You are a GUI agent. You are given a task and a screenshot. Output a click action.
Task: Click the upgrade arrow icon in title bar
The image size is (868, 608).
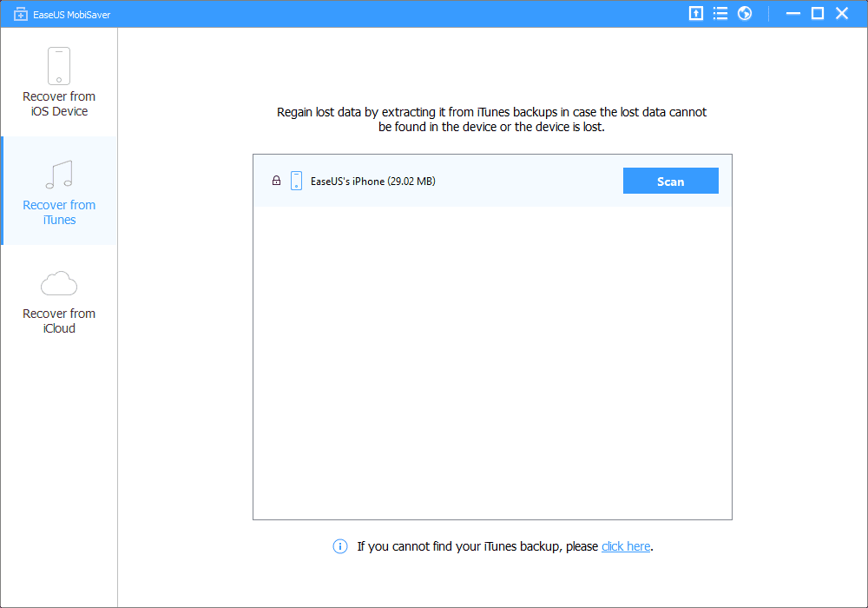pos(695,13)
